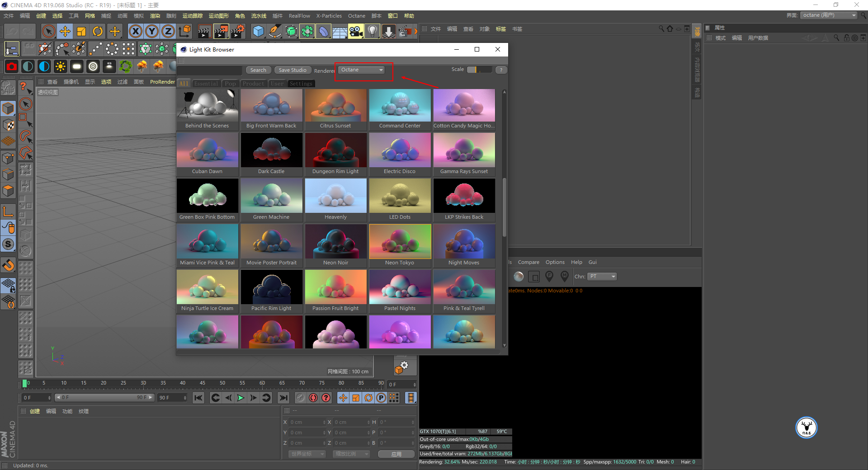Click Undo arrow in top toolbar
The width and height of the screenshot is (868, 470).
(12, 31)
